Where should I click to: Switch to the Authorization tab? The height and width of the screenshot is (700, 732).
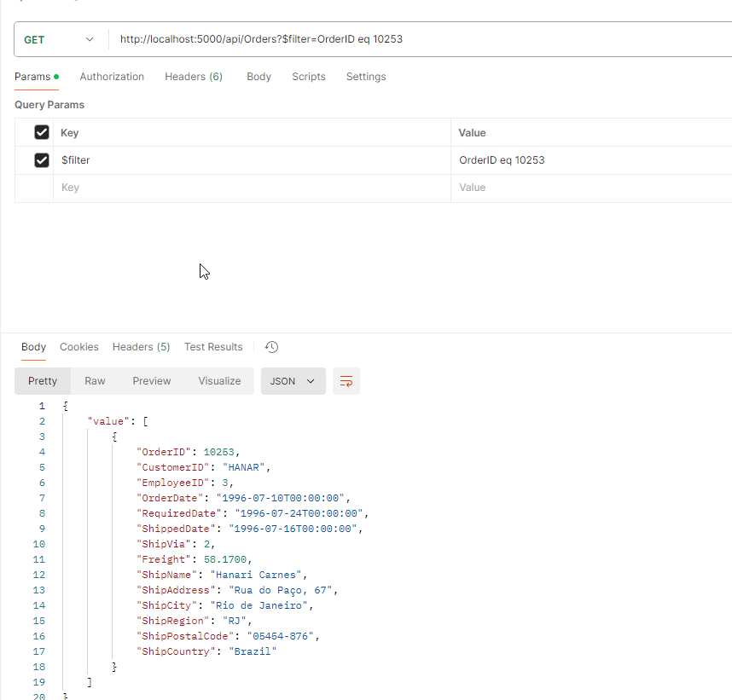[112, 77]
